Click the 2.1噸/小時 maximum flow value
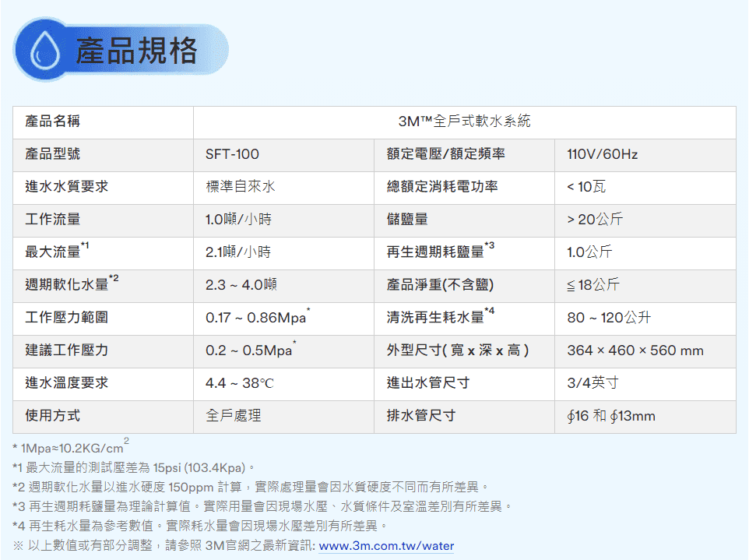The height and width of the screenshot is (560, 749). [237, 252]
